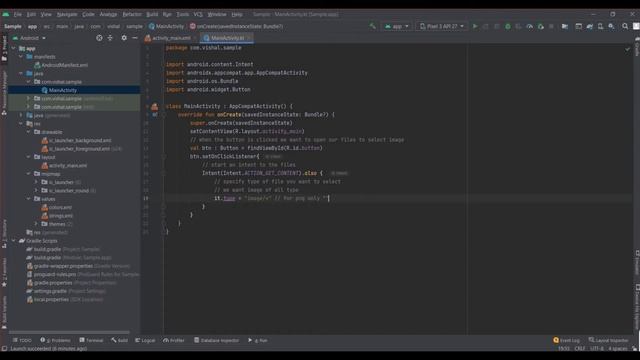
Task: Open the Build menu
Action: tap(152, 14)
